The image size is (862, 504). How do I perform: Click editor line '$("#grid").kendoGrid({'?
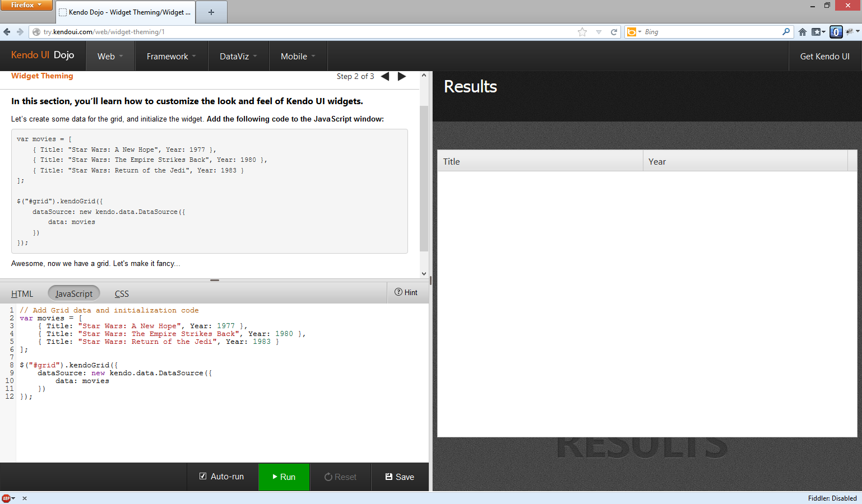(x=69, y=365)
